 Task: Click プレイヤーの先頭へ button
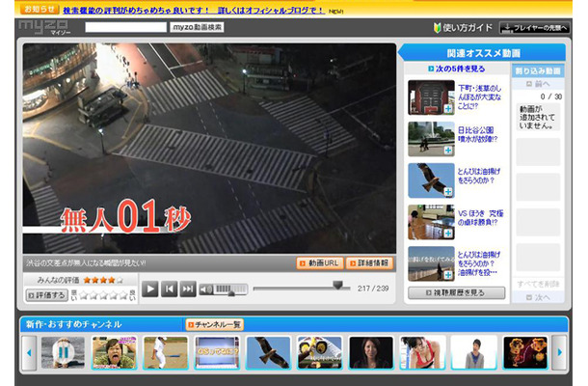coord(534,28)
